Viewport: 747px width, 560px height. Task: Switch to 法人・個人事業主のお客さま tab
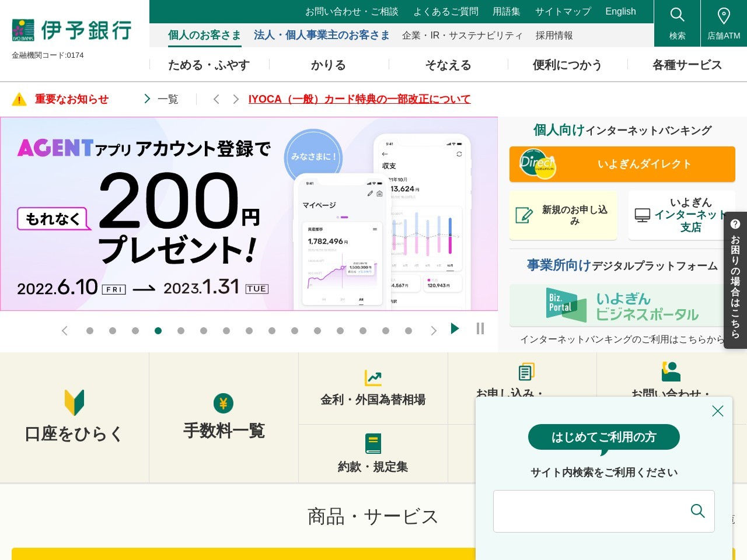[322, 35]
